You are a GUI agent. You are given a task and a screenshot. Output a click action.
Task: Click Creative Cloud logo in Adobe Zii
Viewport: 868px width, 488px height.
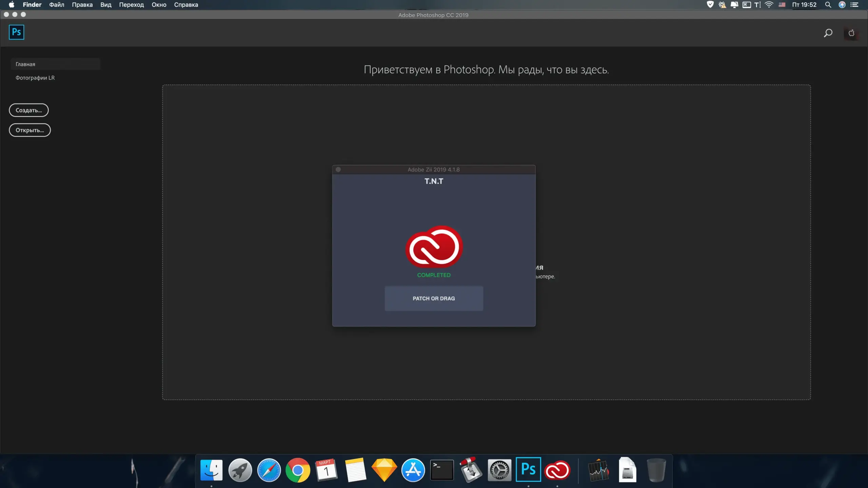434,246
